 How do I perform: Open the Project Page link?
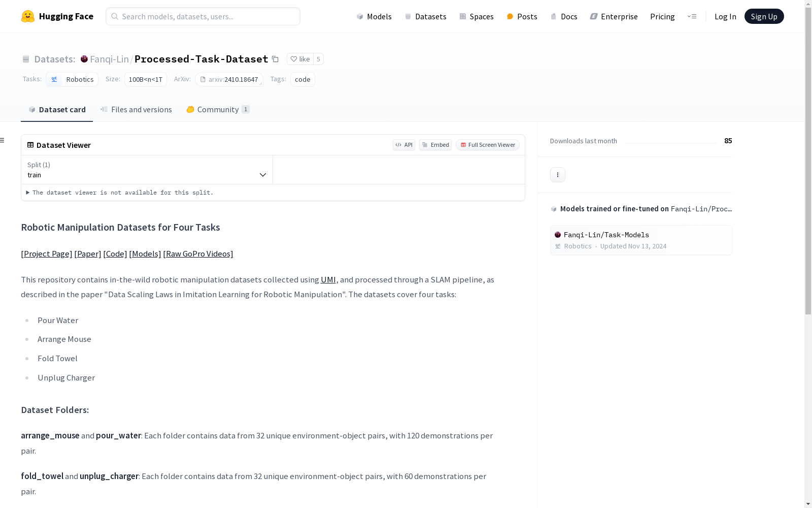pyautogui.click(x=47, y=253)
